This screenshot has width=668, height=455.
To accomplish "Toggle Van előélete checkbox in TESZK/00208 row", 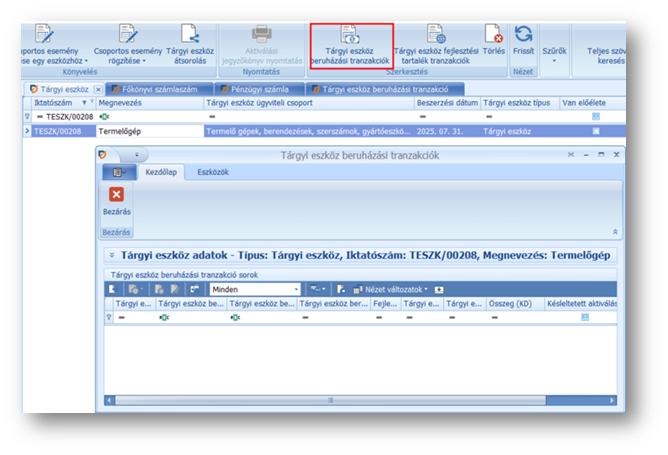I will (596, 131).
